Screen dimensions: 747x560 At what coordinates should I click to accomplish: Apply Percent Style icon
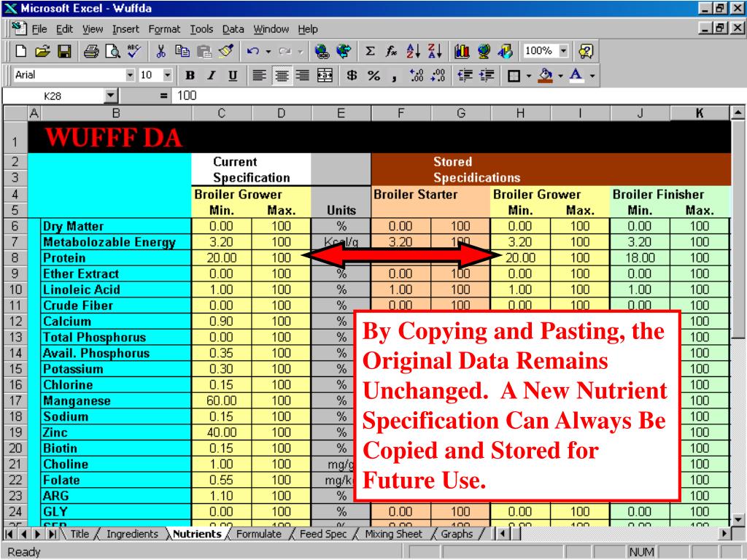[374, 75]
